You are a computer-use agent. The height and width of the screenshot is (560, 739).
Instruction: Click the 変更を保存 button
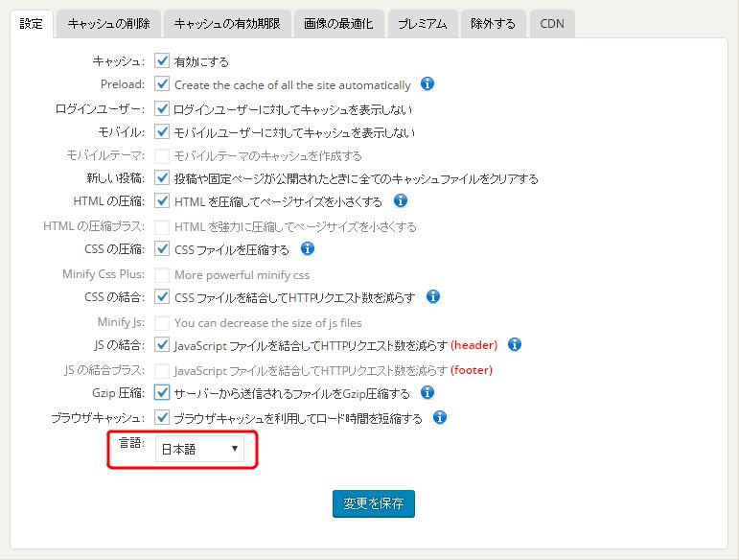[x=373, y=502]
